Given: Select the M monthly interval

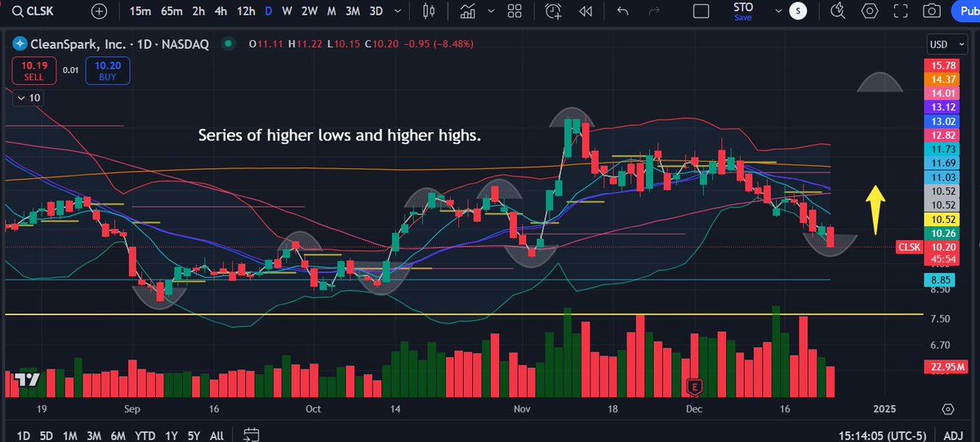Looking at the screenshot, I should click(x=331, y=11).
